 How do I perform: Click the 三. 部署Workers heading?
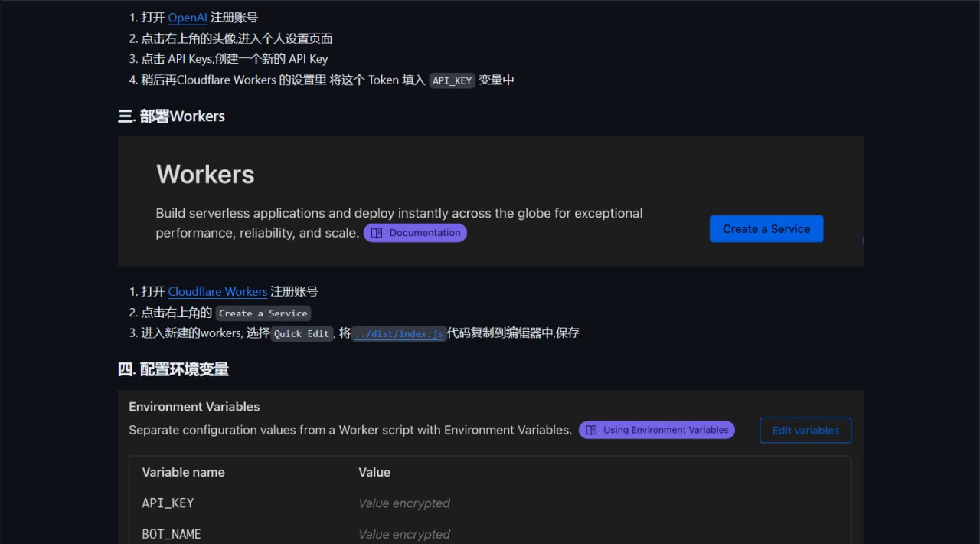171,116
